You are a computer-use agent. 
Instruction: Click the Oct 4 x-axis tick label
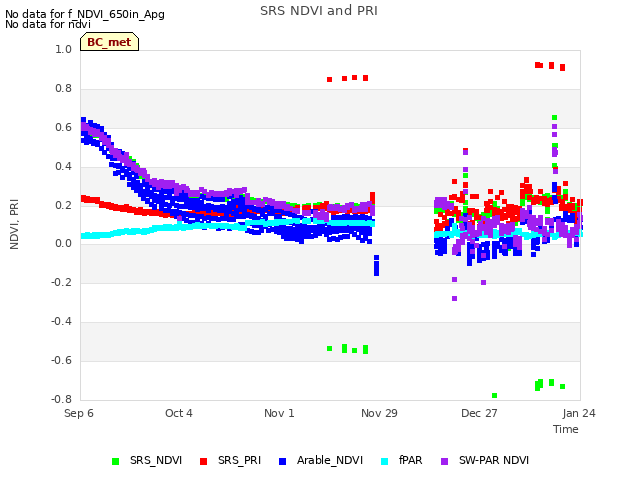[x=179, y=413]
